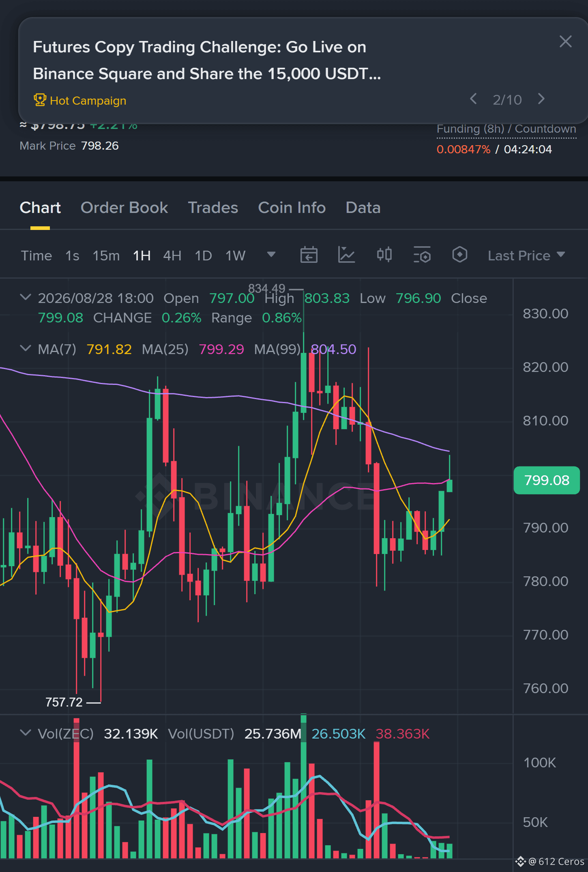Select the 1s interval

[72, 256]
